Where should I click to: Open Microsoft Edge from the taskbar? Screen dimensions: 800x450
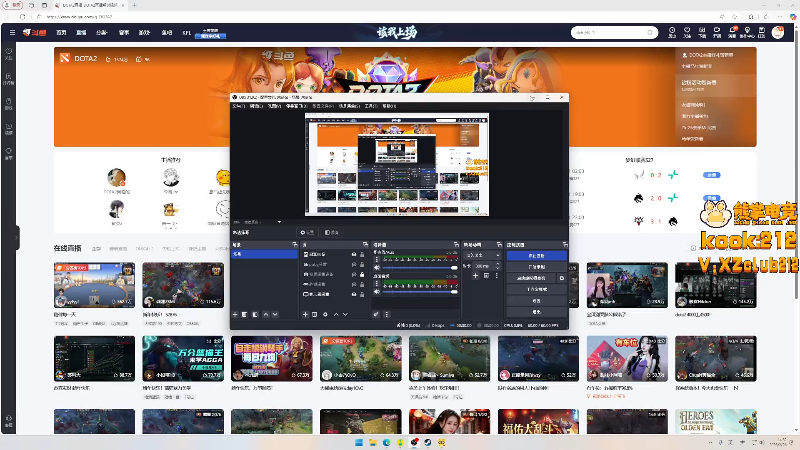(386, 442)
